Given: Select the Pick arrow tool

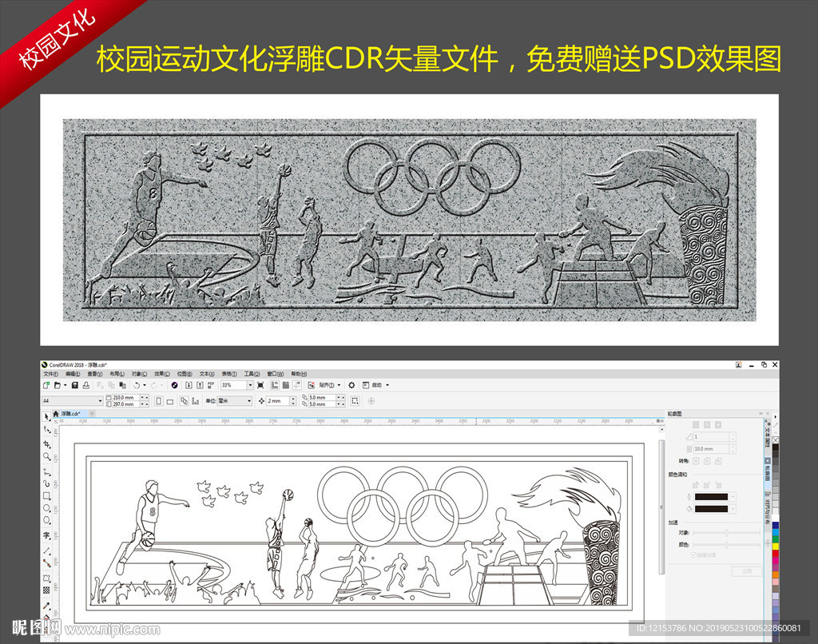Looking at the screenshot, I should [x=47, y=416].
